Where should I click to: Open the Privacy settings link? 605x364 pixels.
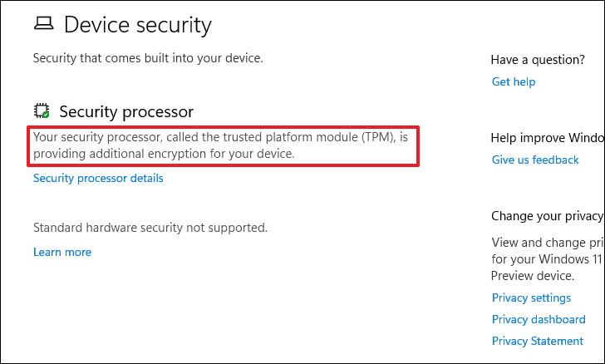(x=531, y=298)
